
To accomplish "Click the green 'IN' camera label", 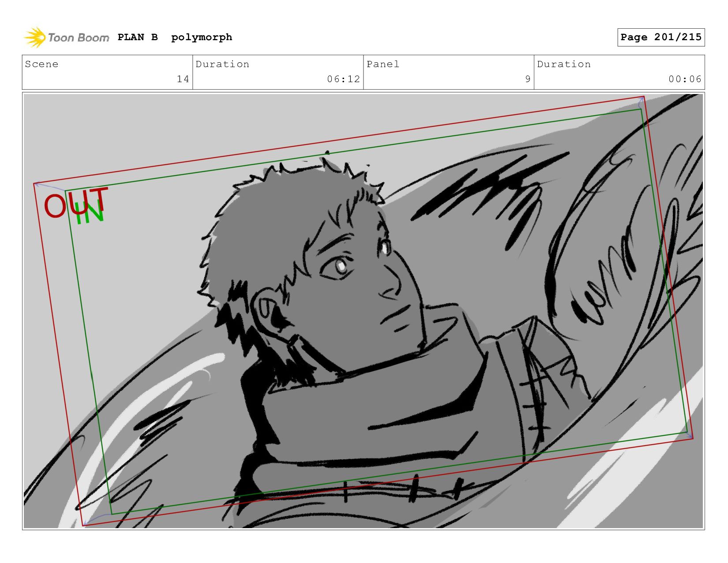I will click(90, 213).
